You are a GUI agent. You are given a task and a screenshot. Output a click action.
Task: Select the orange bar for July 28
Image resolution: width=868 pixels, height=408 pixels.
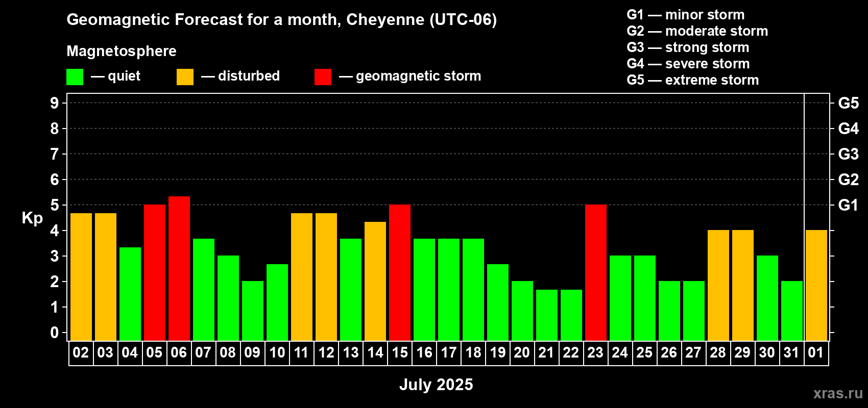pyautogui.click(x=718, y=286)
